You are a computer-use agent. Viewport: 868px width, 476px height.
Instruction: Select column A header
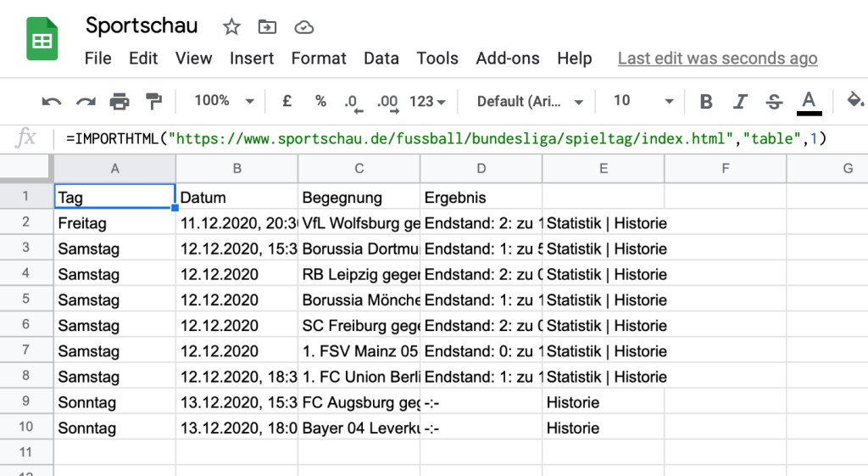(x=114, y=169)
